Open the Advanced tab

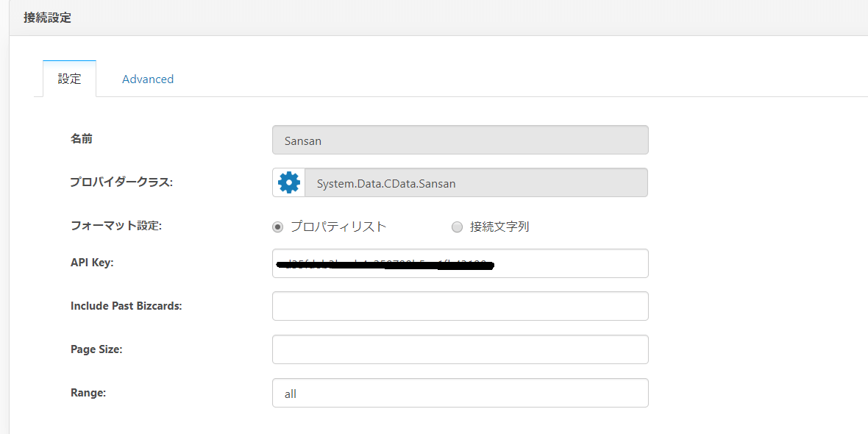pos(148,79)
